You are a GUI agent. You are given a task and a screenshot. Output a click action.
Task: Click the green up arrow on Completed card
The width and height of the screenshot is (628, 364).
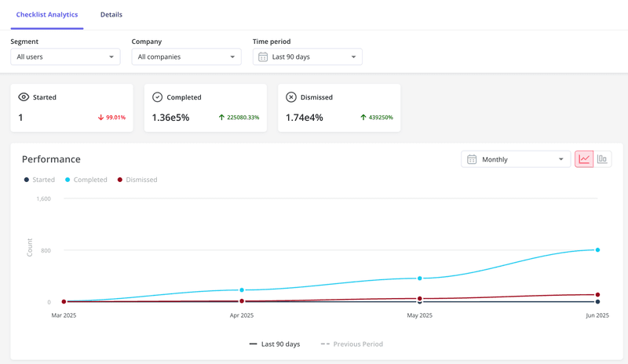tap(222, 118)
